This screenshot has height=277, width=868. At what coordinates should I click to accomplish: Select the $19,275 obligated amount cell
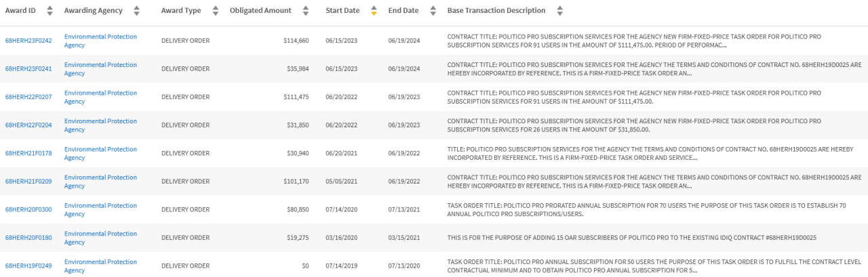click(298, 238)
